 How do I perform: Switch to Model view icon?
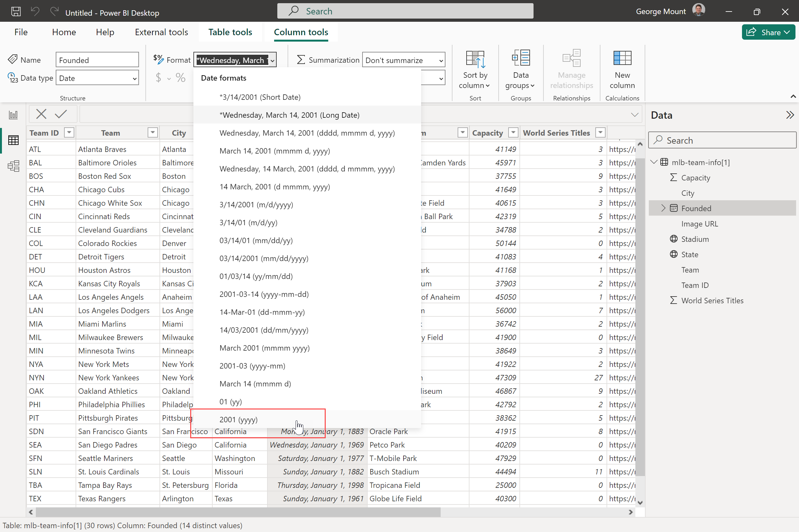(13, 166)
